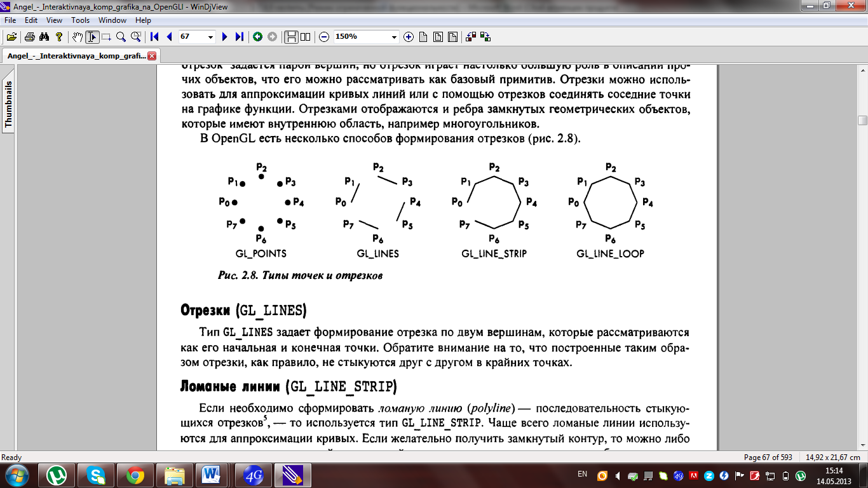This screenshot has width=868, height=488.
Task: Open the 150% zoom level dropdown
Action: pos(395,37)
